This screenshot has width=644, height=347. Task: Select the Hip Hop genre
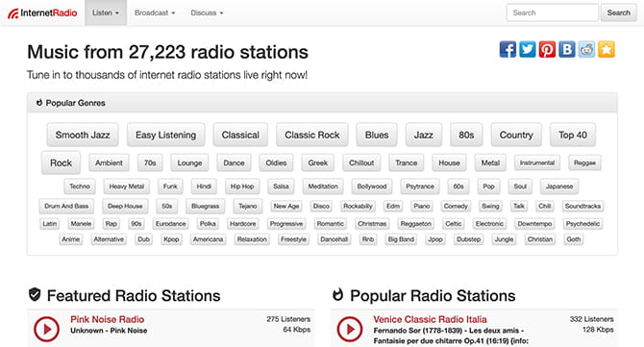pyautogui.click(x=242, y=186)
